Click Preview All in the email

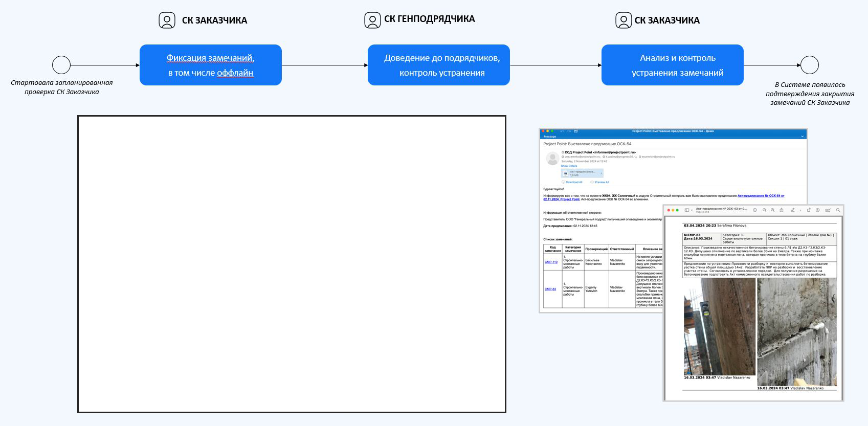tap(599, 182)
